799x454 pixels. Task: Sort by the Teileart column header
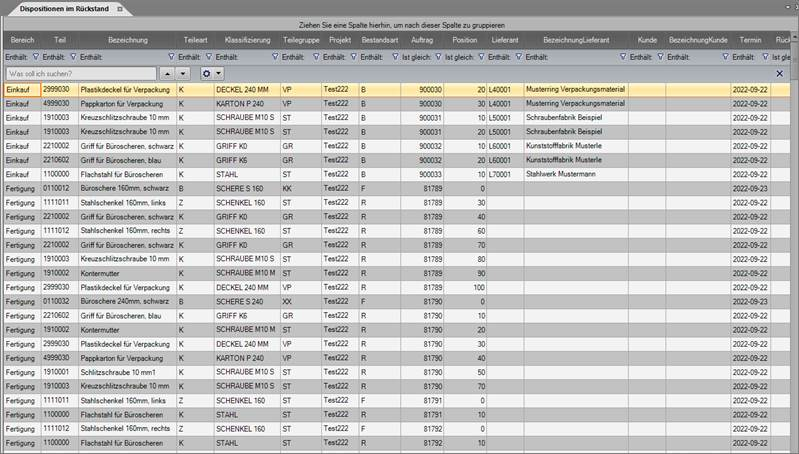(195, 40)
